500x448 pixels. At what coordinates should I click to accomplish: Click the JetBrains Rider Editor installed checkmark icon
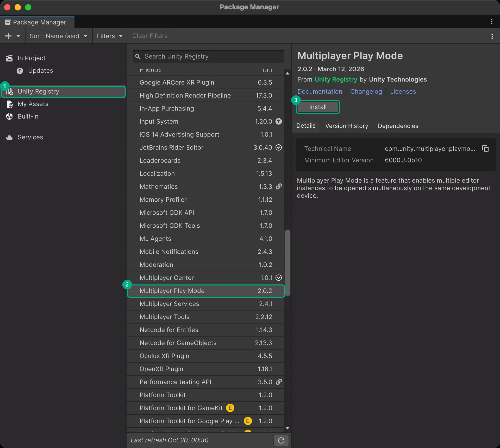pos(279,147)
